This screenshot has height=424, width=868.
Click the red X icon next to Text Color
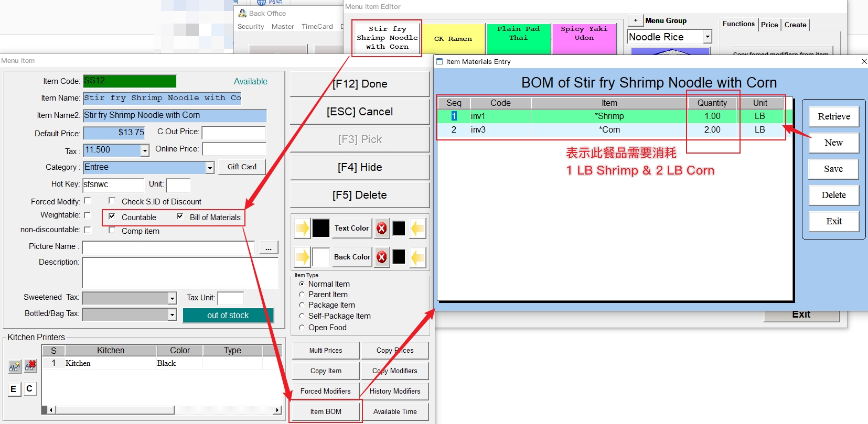pos(382,228)
